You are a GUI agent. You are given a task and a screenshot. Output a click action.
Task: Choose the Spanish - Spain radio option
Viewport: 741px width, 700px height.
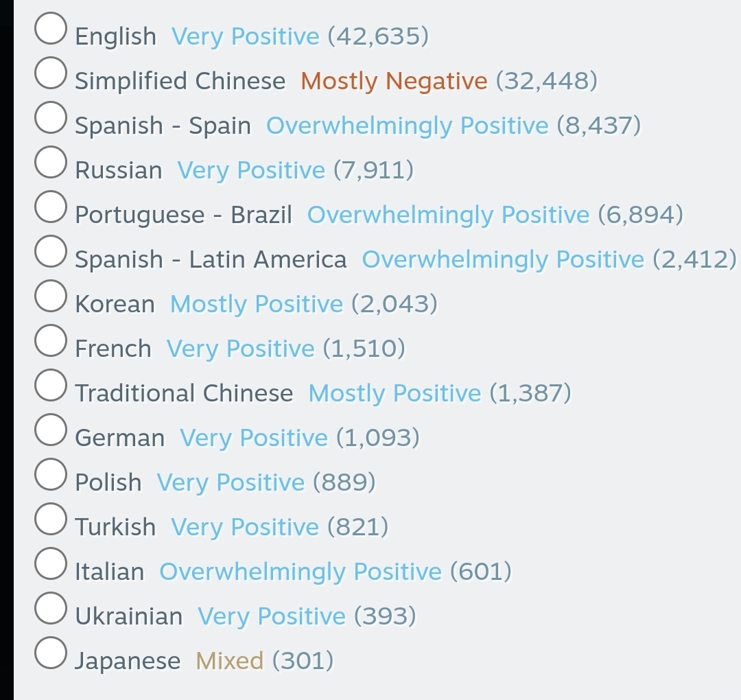coord(51,117)
